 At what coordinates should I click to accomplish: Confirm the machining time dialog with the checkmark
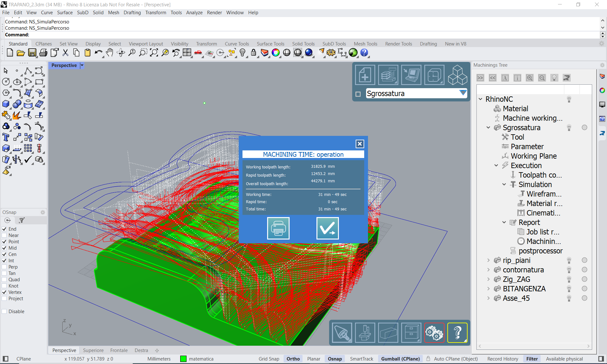[x=328, y=228]
